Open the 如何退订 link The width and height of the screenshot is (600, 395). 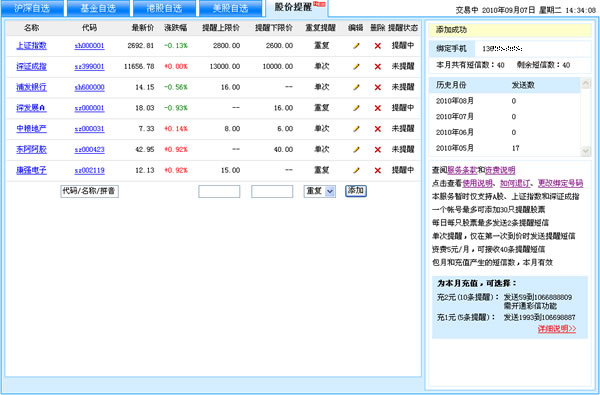[x=515, y=183]
